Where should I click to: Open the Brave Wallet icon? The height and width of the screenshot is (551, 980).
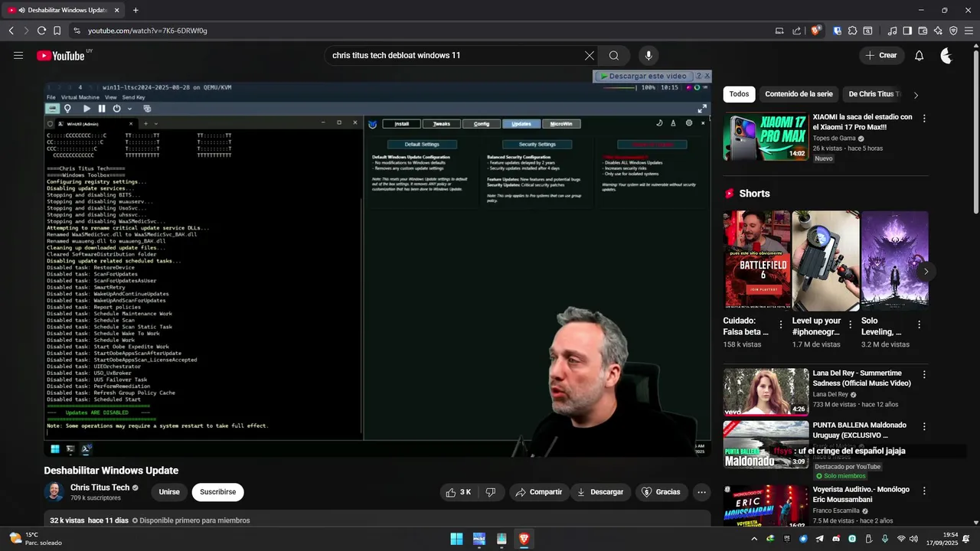pyautogui.click(x=923, y=31)
